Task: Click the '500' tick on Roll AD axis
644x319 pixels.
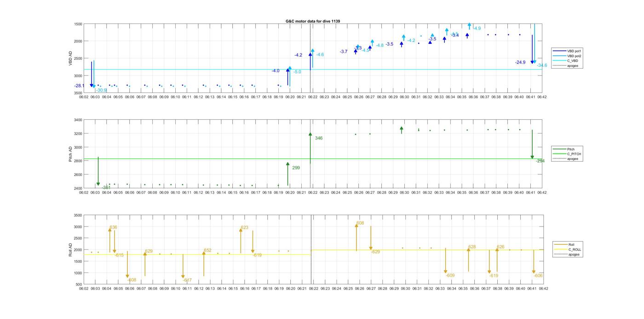Action: coord(79,284)
